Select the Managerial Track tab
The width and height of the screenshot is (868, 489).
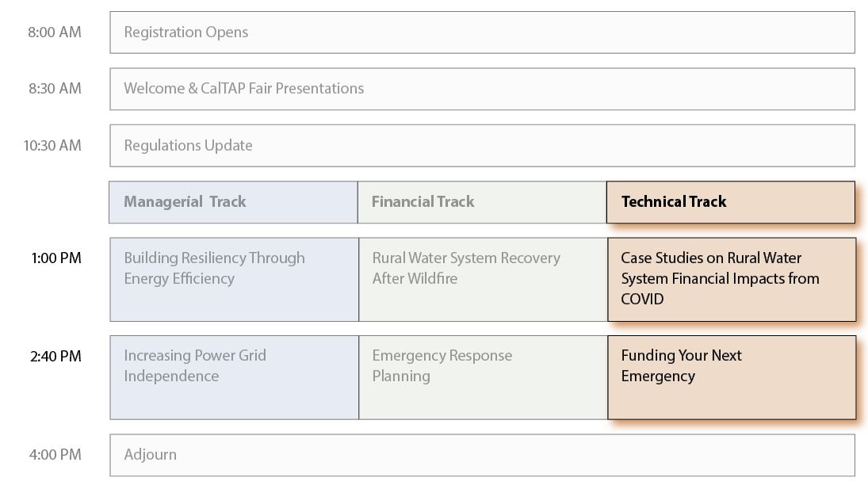233,202
